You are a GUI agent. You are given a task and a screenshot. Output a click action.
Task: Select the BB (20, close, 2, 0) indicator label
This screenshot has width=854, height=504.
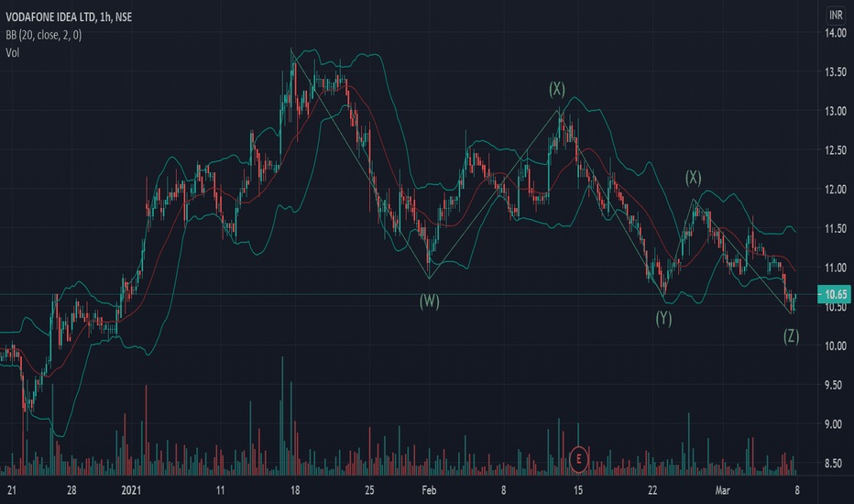pos(44,36)
